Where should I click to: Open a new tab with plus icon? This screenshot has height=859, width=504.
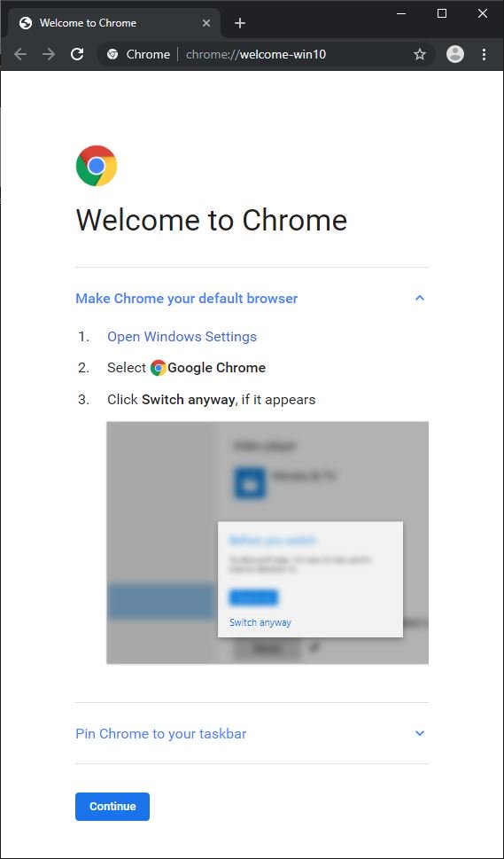pos(240,23)
